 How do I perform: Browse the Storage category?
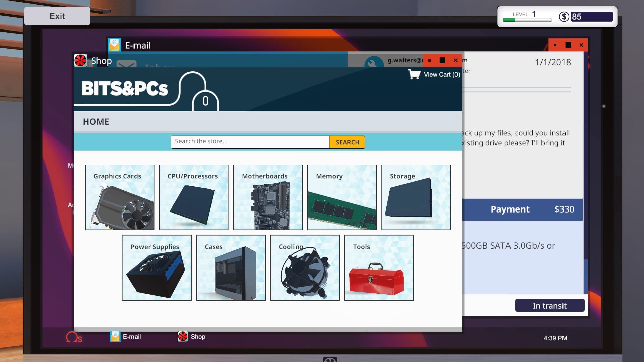pos(416,197)
